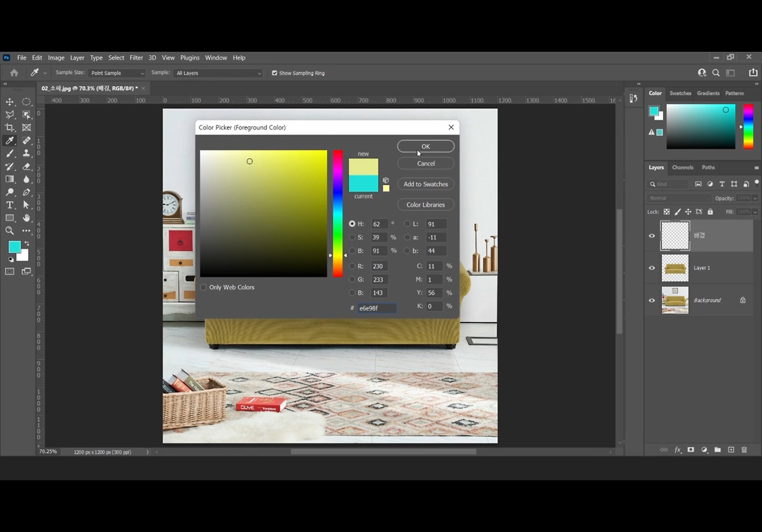Select the H (hue) radio button
This screenshot has width=762, height=532.
pos(352,224)
